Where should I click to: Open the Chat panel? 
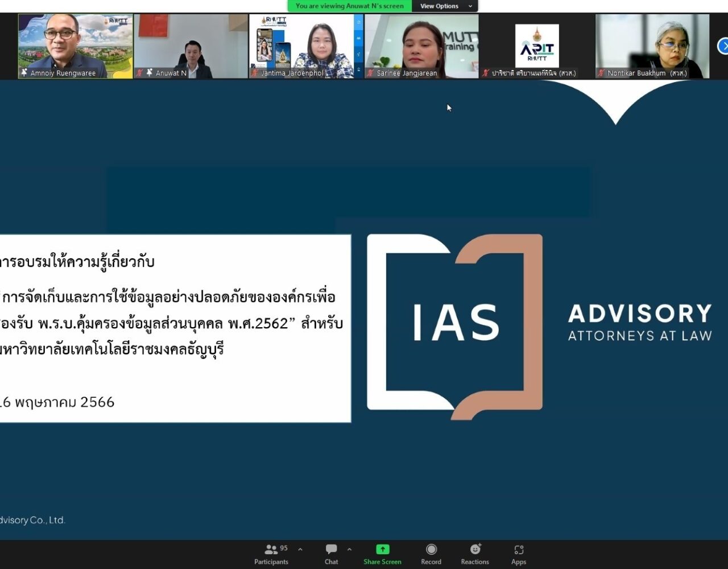(x=331, y=554)
